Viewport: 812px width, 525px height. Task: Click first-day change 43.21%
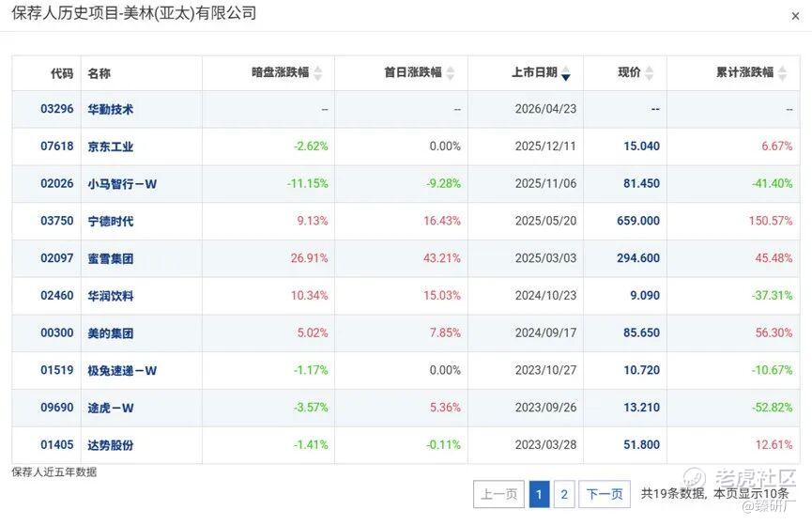point(442,258)
